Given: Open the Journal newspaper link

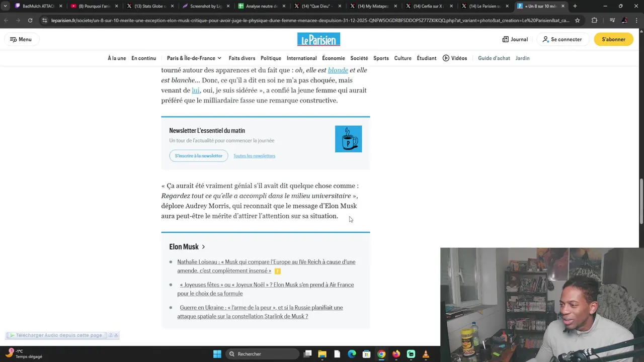Looking at the screenshot, I should pos(515,39).
